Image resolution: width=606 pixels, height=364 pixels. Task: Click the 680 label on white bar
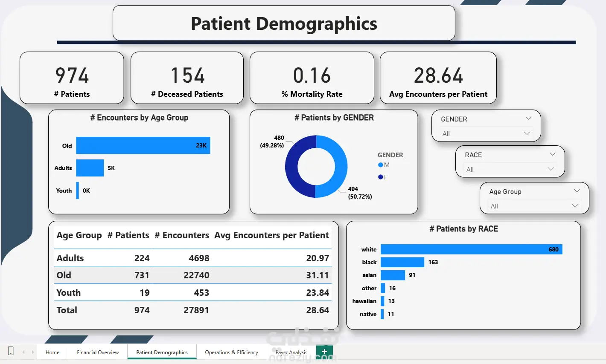click(x=554, y=249)
